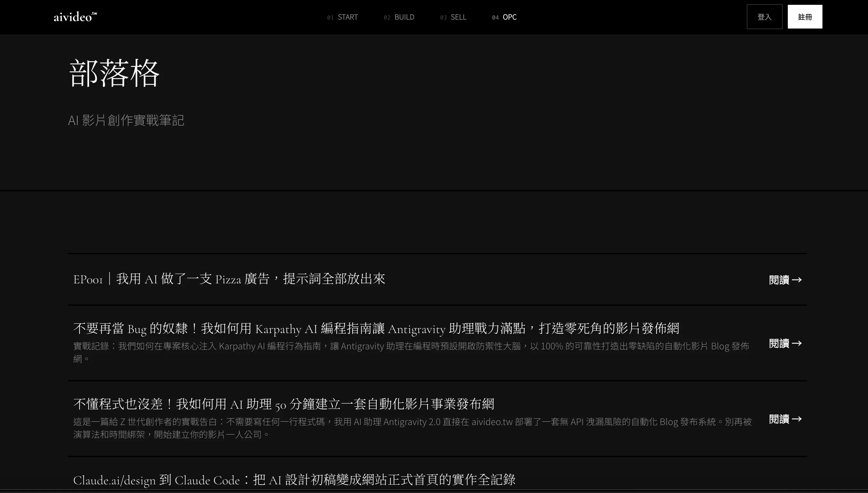868x493 pixels.
Task: Open the 01 START menu item
Action: [x=343, y=17]
